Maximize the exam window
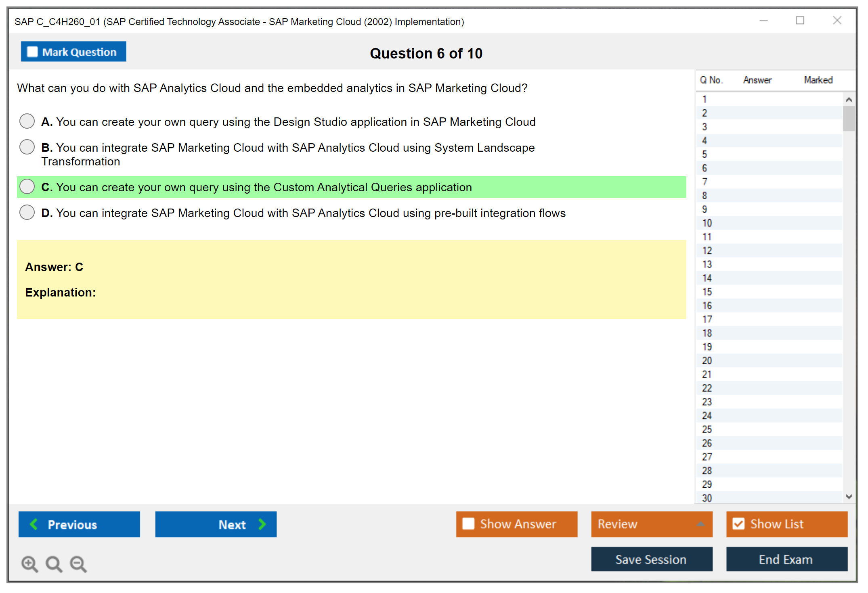The image size is (868, 593). coord(800,21)
